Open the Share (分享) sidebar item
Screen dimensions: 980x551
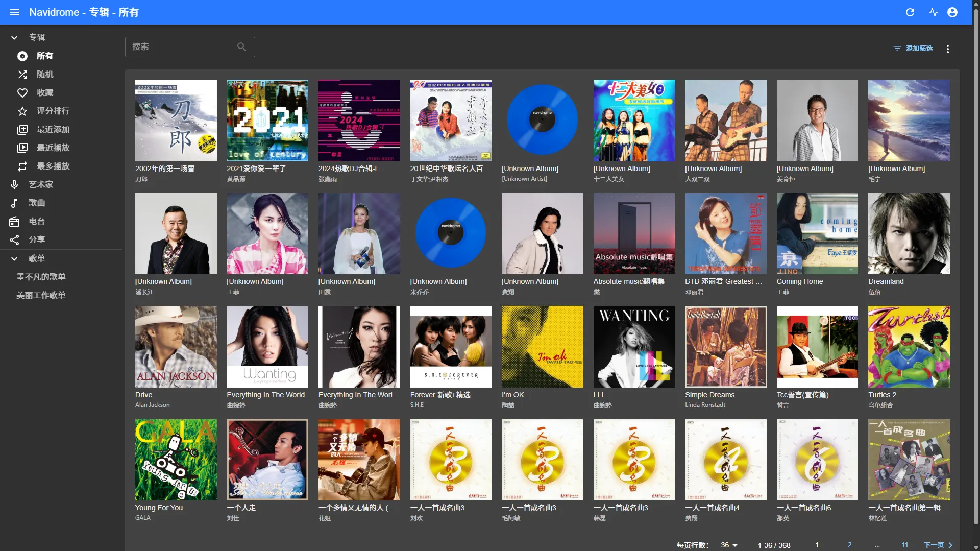[36, 240]
